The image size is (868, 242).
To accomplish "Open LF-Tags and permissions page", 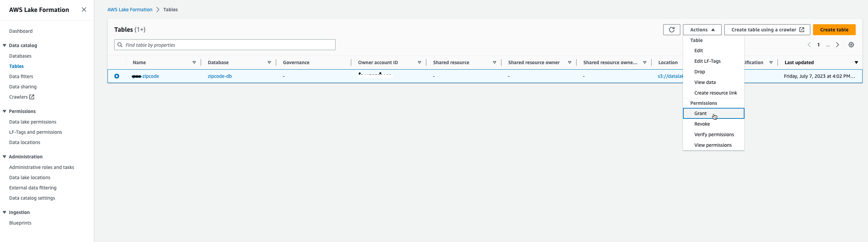I will [x=35, y=132].
